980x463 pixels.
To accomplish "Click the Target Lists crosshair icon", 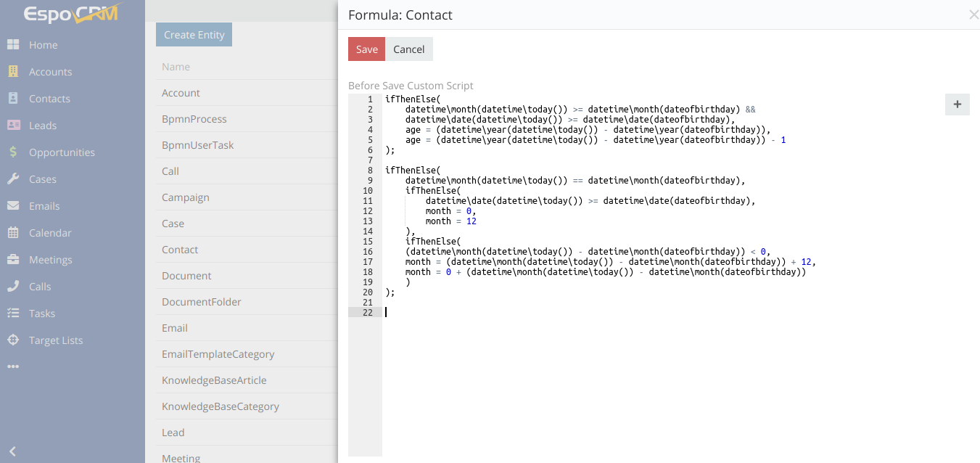I will (x=13, y=340).
